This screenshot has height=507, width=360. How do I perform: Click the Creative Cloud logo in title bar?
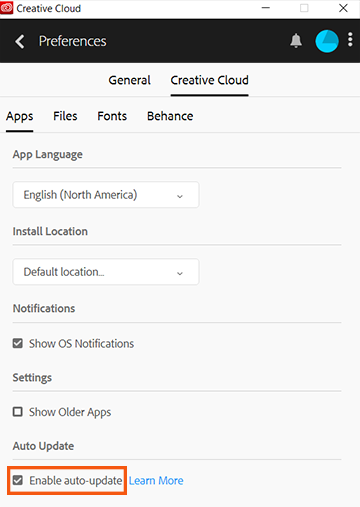pos(7,8)
